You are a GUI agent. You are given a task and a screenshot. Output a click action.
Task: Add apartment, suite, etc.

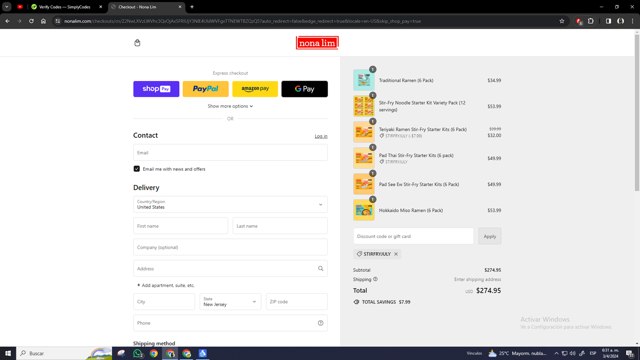pos(166,285)
